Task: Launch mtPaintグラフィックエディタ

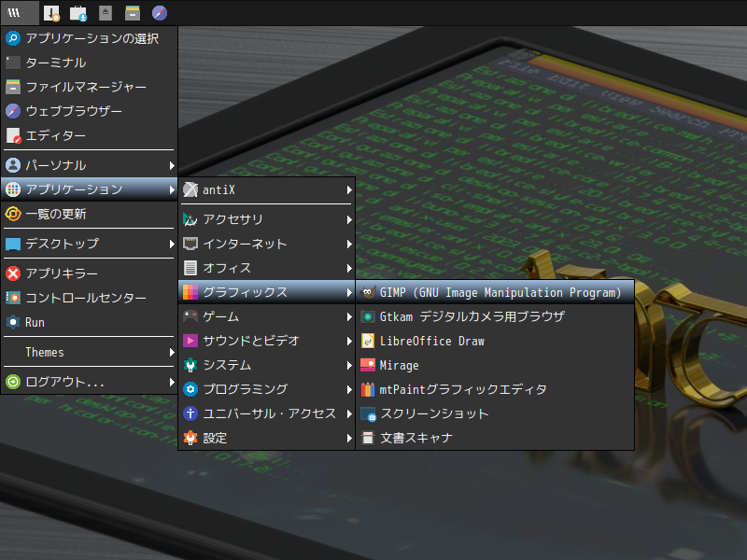Action: point(495,389)
